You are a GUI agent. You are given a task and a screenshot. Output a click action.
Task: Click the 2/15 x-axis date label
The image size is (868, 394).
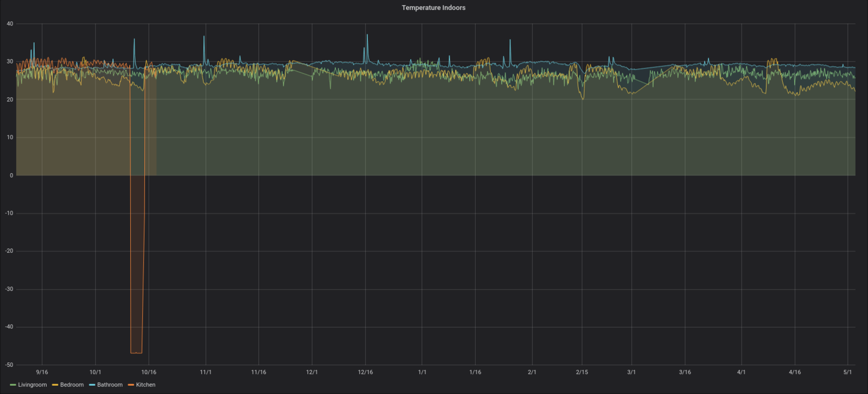point(582,372)
